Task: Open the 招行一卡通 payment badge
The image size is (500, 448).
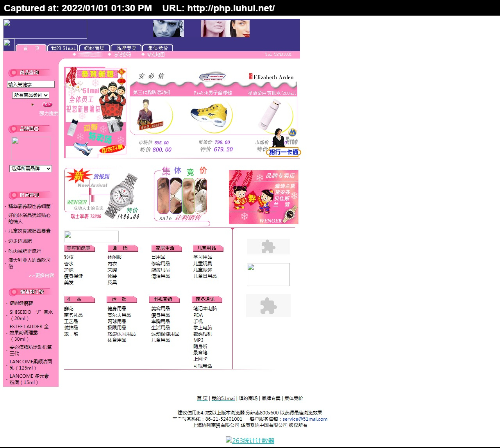Action: tap(284, 152)
